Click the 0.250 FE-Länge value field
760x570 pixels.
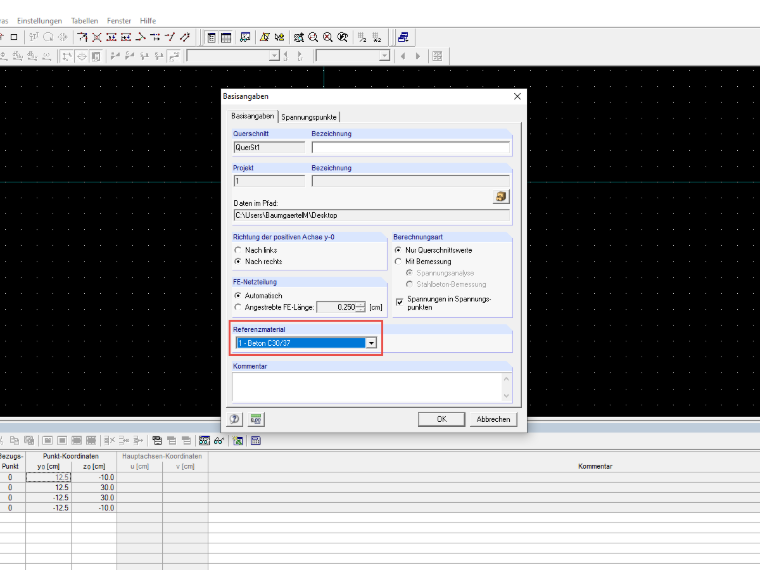337,307
